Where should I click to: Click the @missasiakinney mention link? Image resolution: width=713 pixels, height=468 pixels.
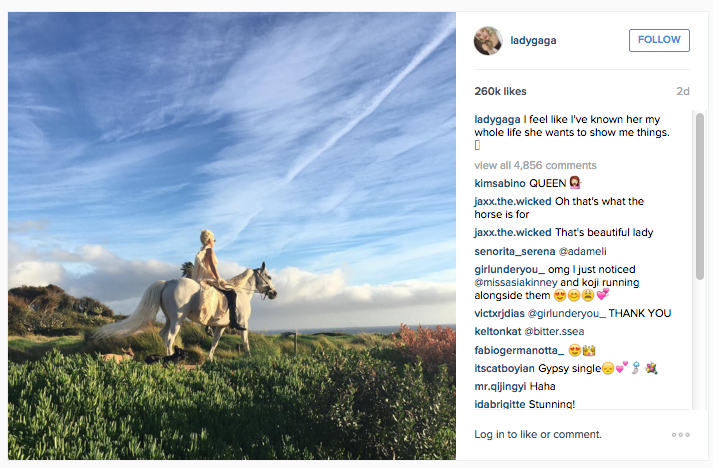tap(516, 282)
